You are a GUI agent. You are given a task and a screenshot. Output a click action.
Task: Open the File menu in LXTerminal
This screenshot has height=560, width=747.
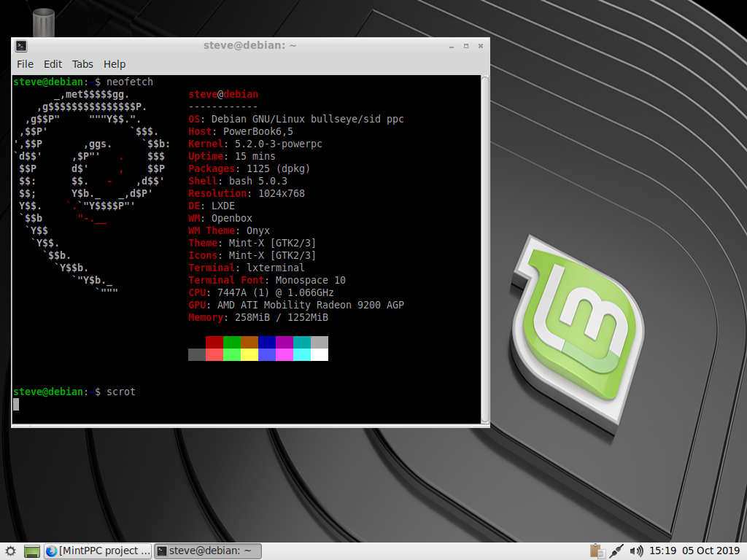pyautogui.click(x=26, y=64)
